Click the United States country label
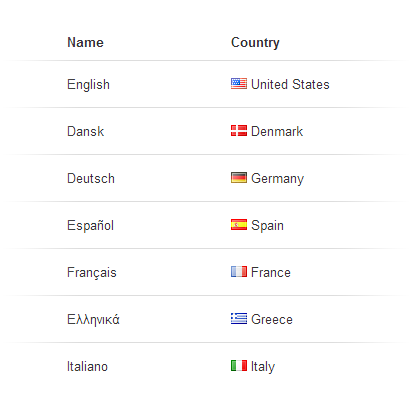 point(290,84)
